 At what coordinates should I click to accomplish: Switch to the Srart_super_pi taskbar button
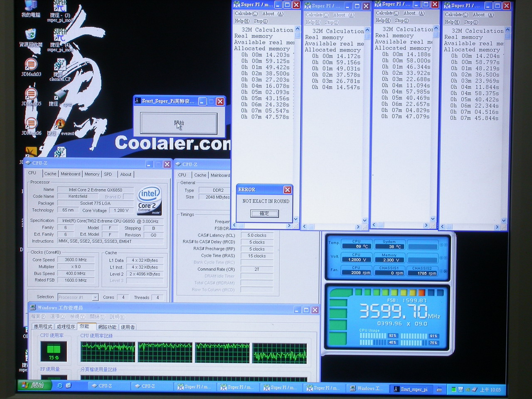pyautogui.click(x=411, y=389)
